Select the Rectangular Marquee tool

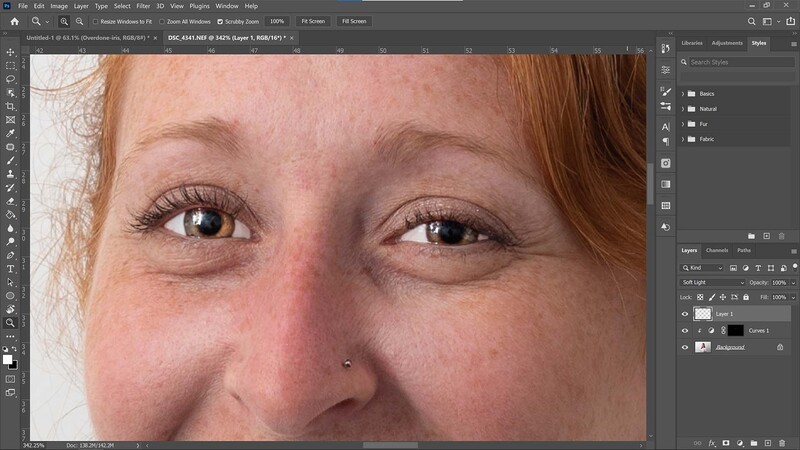10,66
